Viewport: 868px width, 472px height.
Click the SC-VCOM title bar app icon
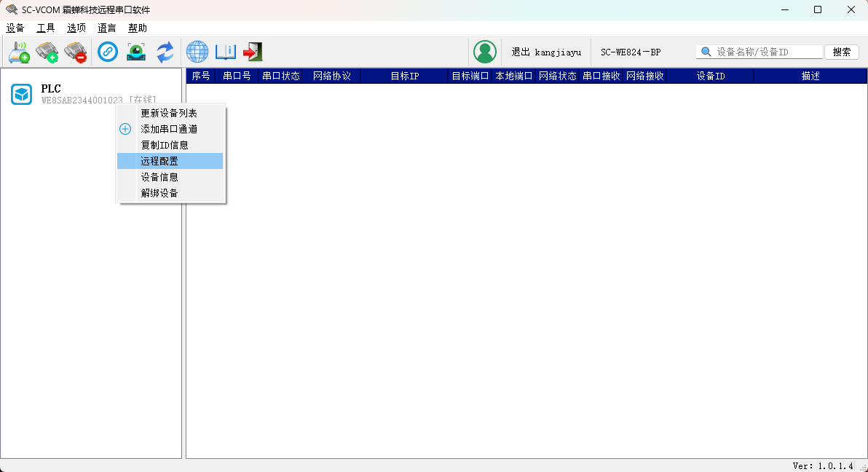tap(12, 9)
